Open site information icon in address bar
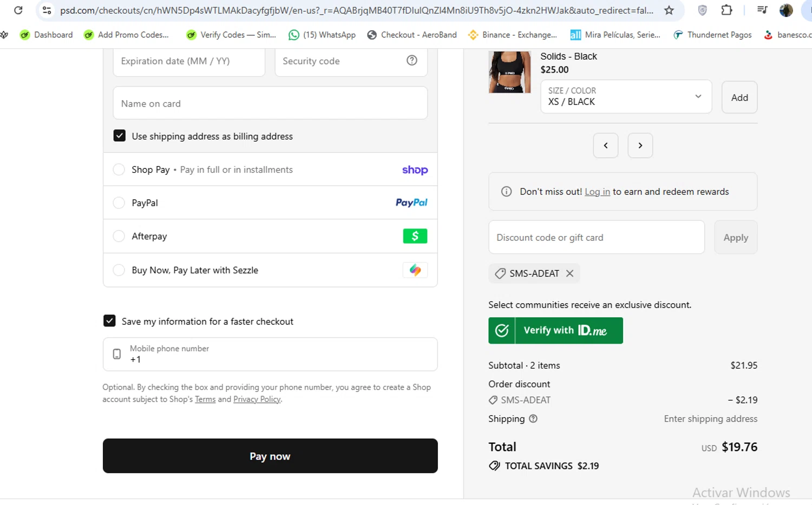Screen dimensions: 812x505 pyautogui.click(x=47, y=10)
